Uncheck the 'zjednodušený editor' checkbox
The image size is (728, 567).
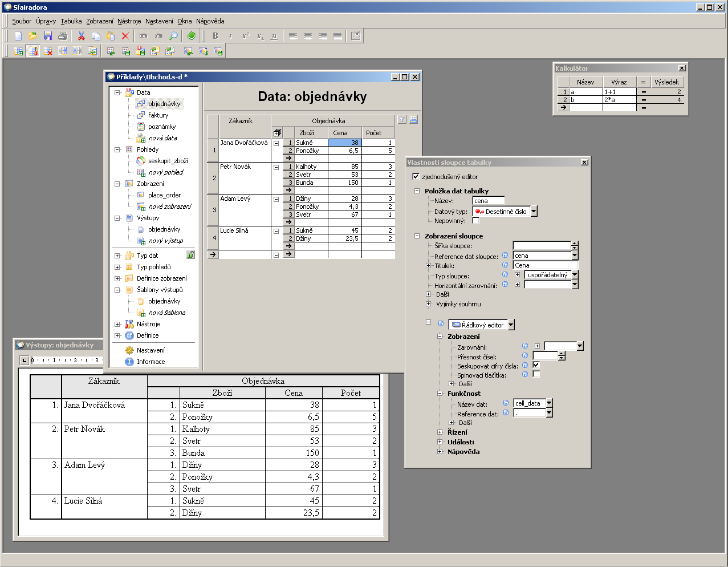416,177
